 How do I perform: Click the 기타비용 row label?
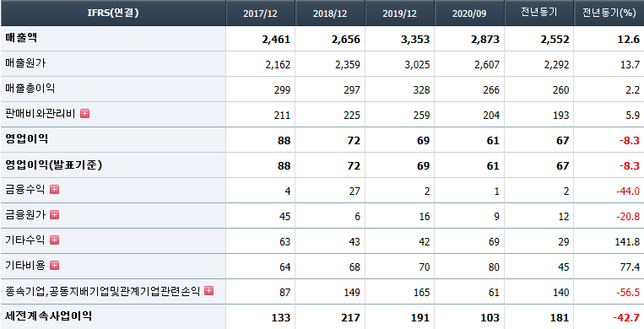pyautogui.click(x=25, y=266)
